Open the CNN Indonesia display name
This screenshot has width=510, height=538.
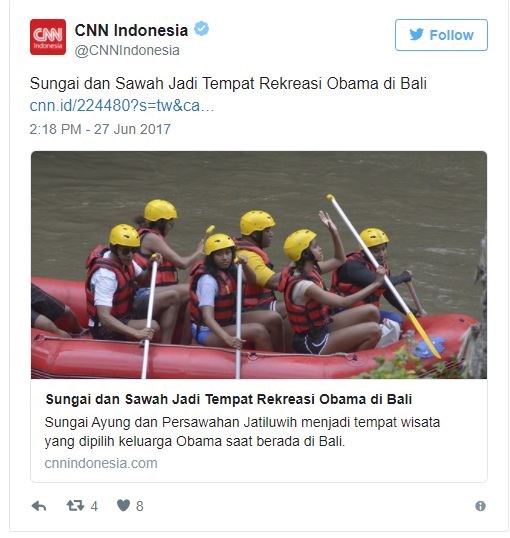point(131,30)
